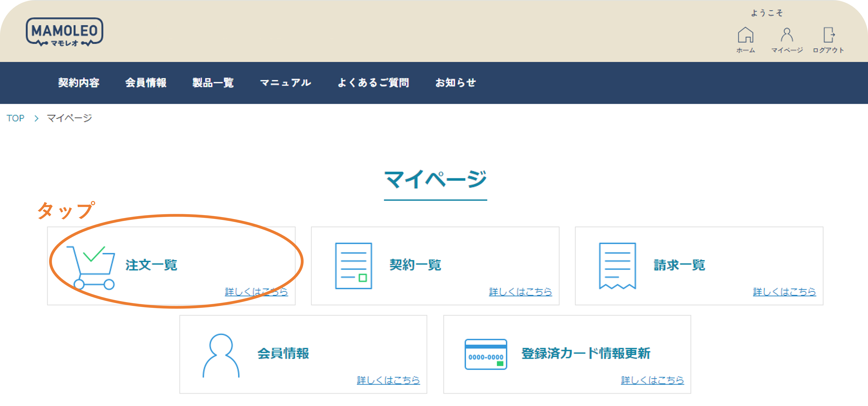Open the 契約内容 menu item
This screenshot has width=868, height=406.
tap(79, 83)
